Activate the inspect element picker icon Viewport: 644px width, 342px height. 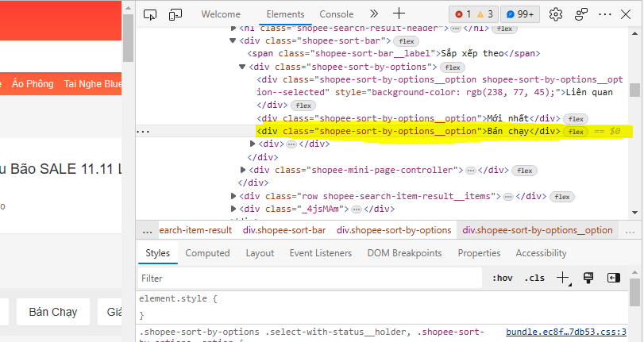(150, 14)
